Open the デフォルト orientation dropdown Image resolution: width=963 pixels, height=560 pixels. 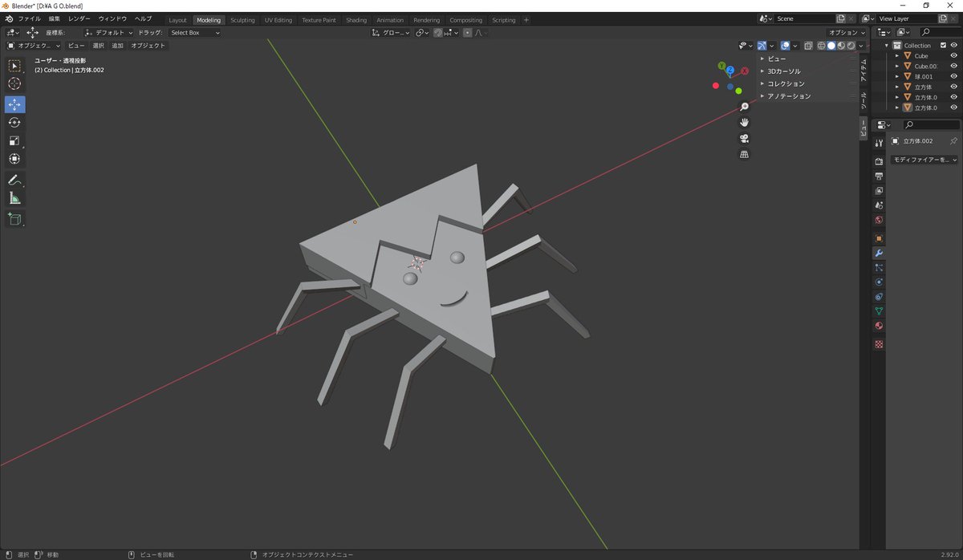pos(109,33)
